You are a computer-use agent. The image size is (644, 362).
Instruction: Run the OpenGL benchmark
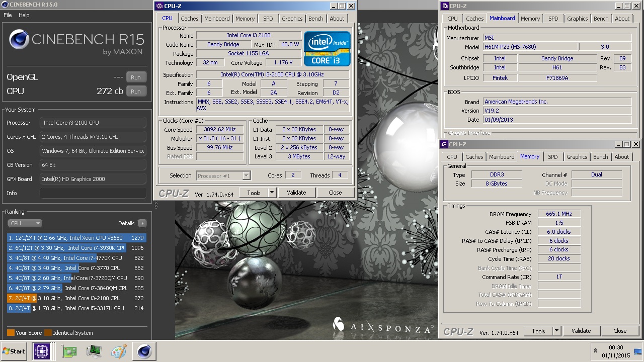coord(136,77)
